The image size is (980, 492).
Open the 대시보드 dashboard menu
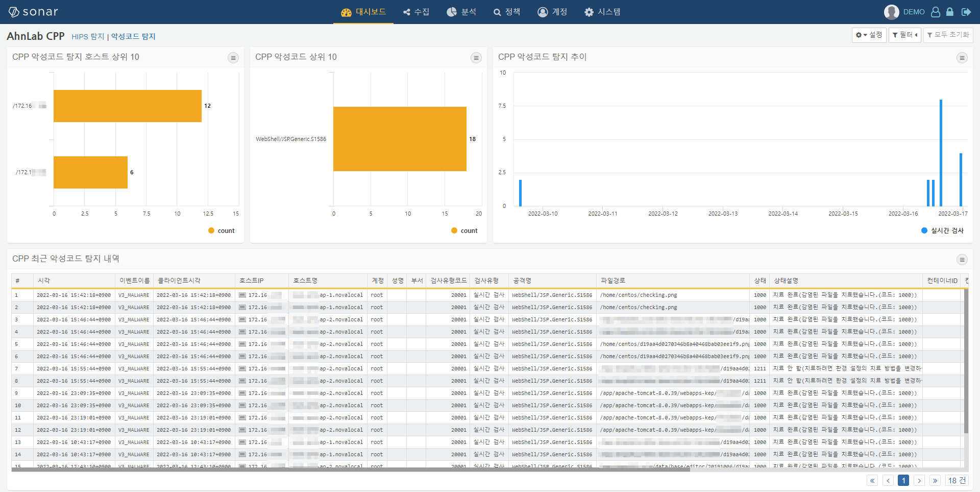click(x=363, y=12)
